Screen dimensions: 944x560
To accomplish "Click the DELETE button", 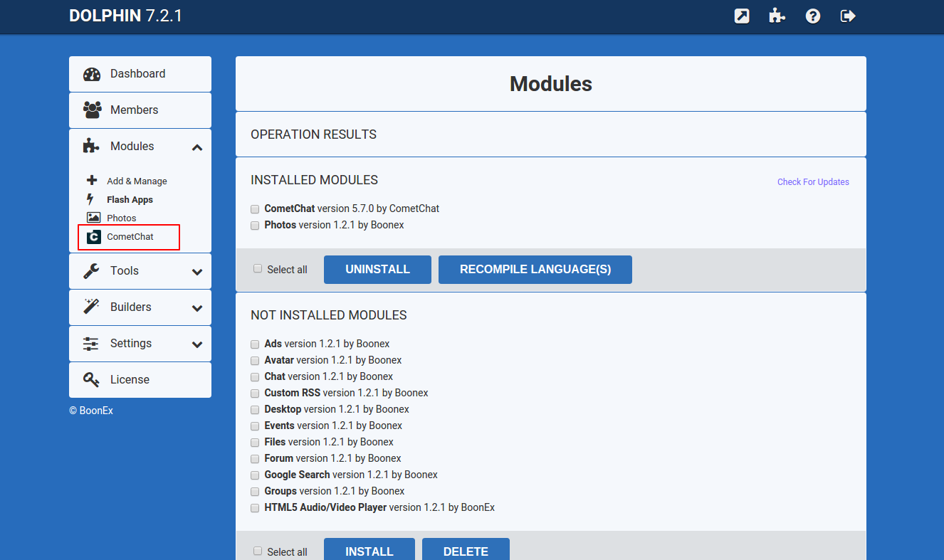I will [x=466, y=551].
